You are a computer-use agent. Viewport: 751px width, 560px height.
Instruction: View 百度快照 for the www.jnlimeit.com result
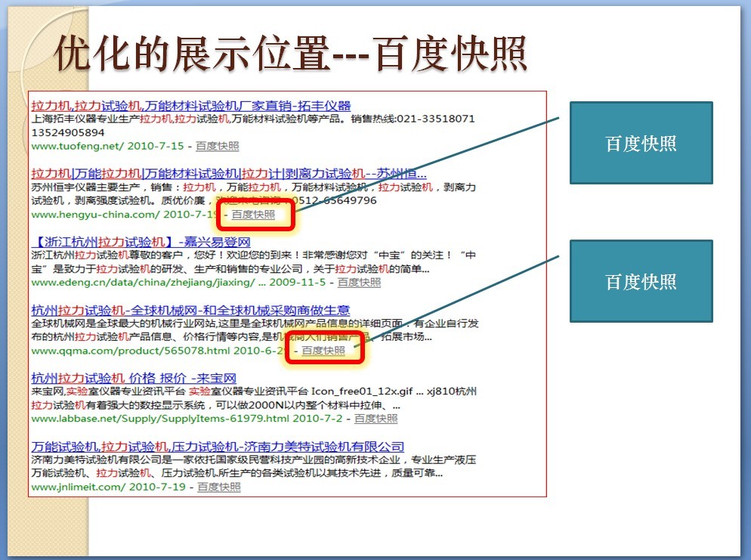[219, 487]
